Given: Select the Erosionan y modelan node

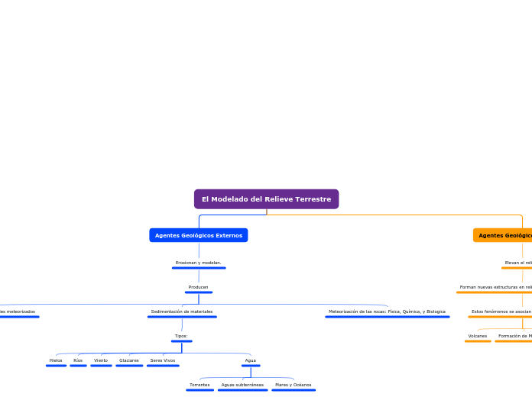Looking at the screenshot, I should coord(199,263).
